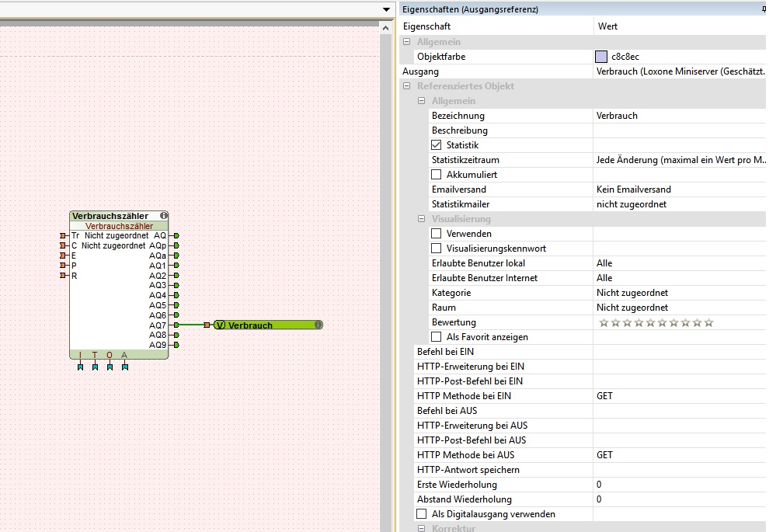The height and width of the screenshot is (532, 783).
Task: Check the Als Favorit anzeigen option
Action: [x=436, y=337]
